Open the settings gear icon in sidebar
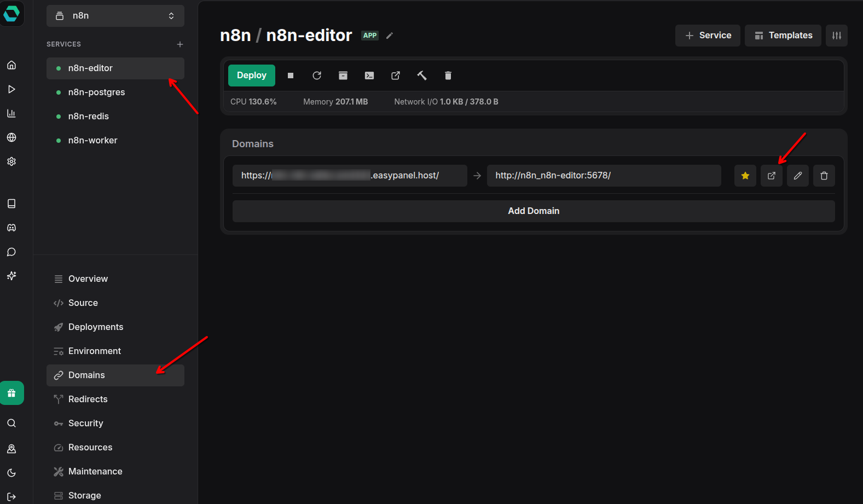The image size is (863, 504). (11, 161)
